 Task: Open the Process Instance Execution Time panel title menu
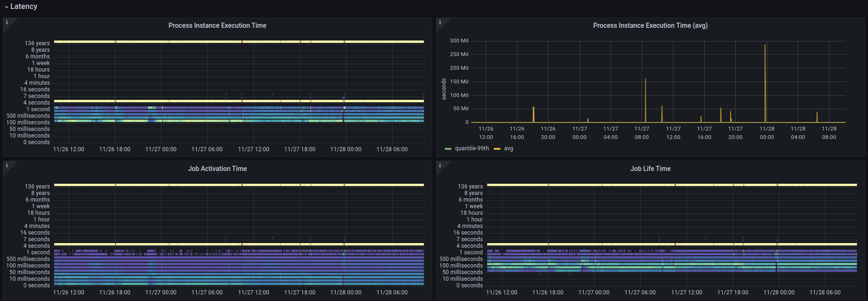217,25
